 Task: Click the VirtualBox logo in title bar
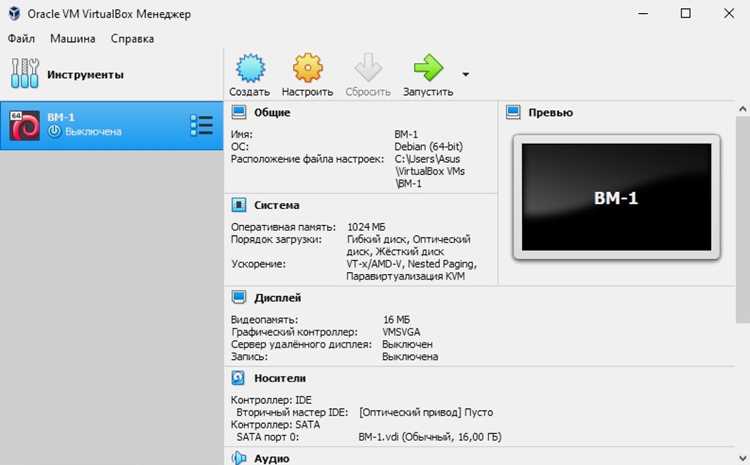[14, 13]
